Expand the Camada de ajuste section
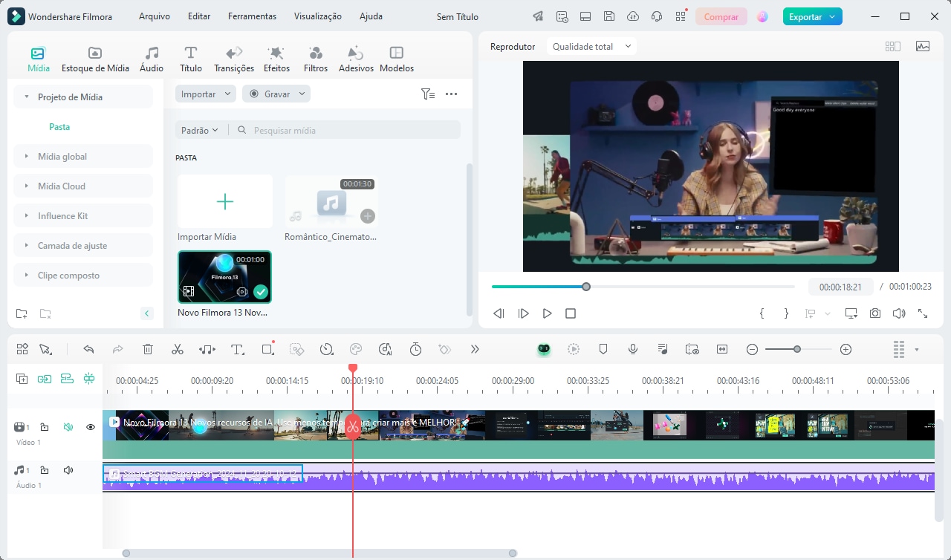The height and width of the screenshot is (560, 951). (x=83, y=246)
